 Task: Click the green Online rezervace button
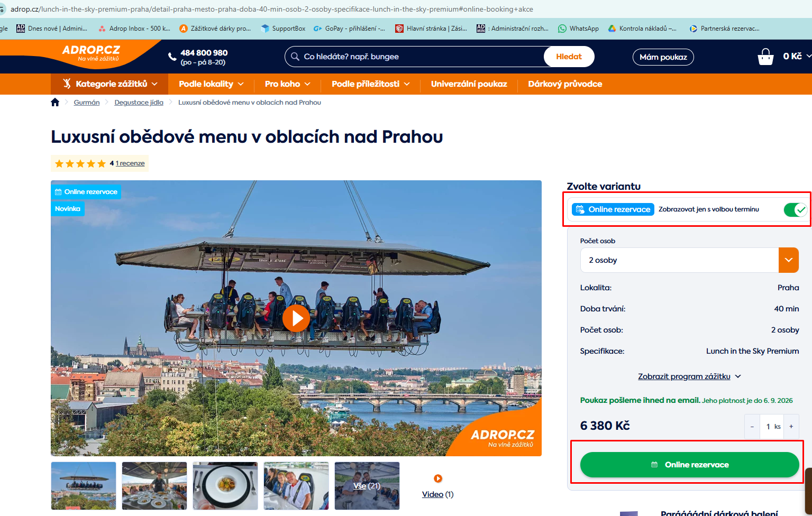[x=689, y=465]
